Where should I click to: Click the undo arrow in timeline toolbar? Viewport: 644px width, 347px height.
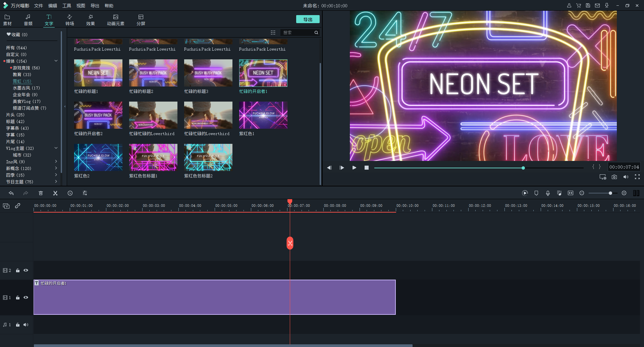[x=11, y=193]
